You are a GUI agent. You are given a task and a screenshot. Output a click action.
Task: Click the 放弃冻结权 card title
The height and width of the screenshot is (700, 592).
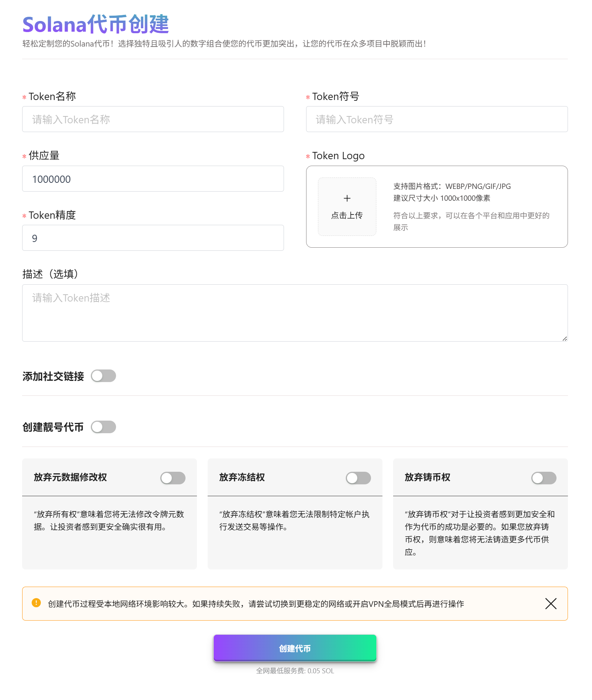[x=242, y=477]
